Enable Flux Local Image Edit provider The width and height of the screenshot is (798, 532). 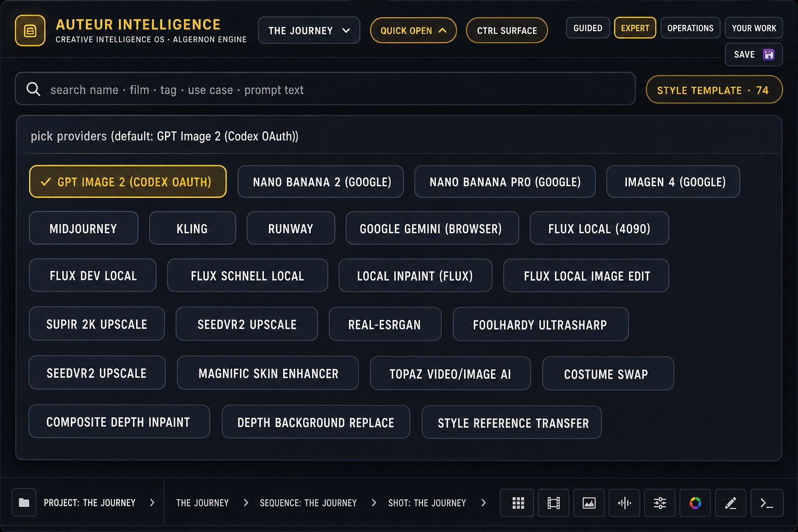tap(586, 275)
